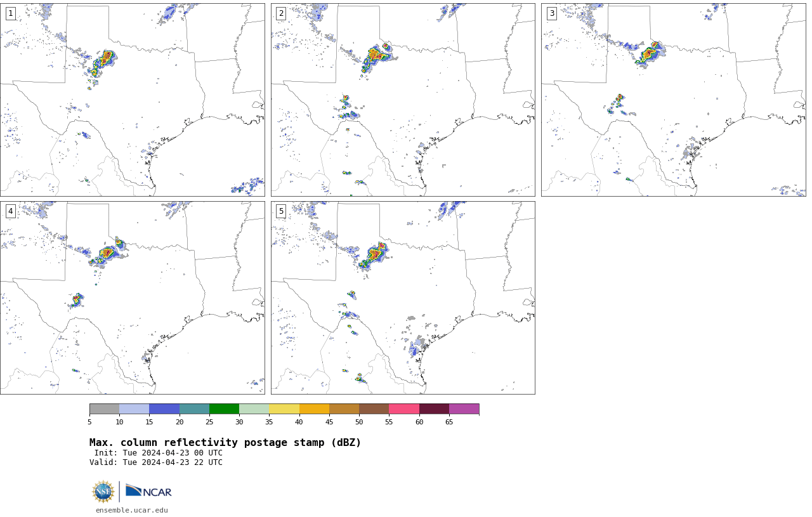Image resolution: width=812 pixels, height=517 pixels.
Task: Select the pale green 30-35 dBZ swatch
Action: [x=254, y=409]
